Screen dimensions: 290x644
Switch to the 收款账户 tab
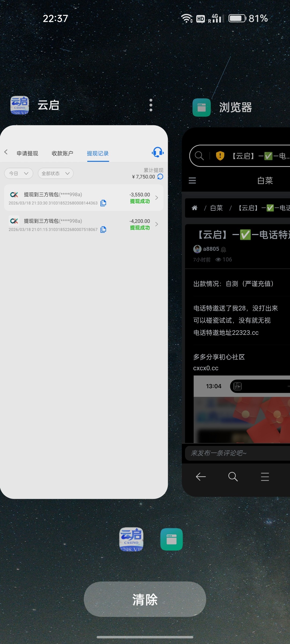(x=62, y=153)
